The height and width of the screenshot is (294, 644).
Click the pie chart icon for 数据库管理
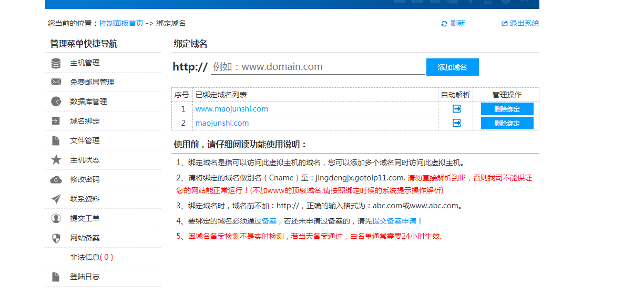pos(56,102)
